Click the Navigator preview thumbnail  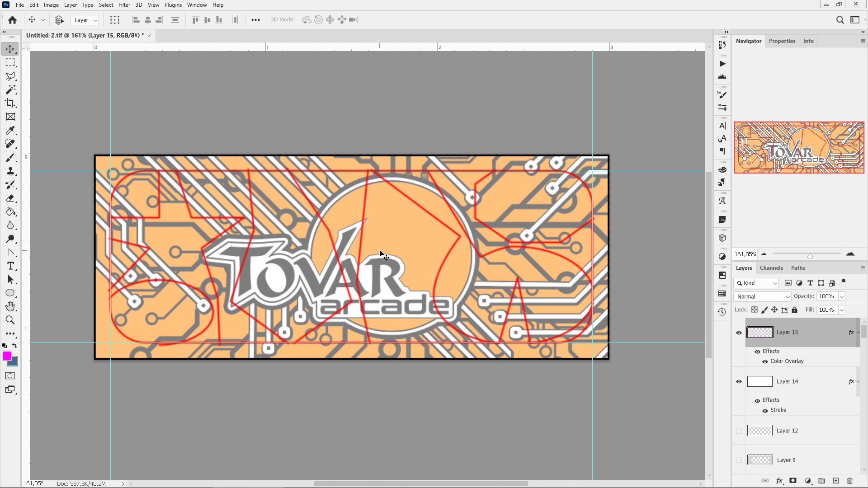[x=799, y=147]
